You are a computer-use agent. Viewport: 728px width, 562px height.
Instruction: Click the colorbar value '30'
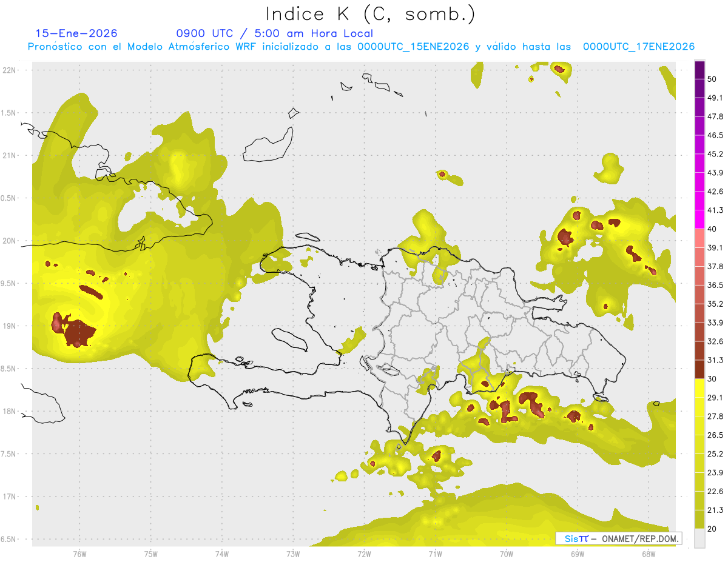coord(713,379)
